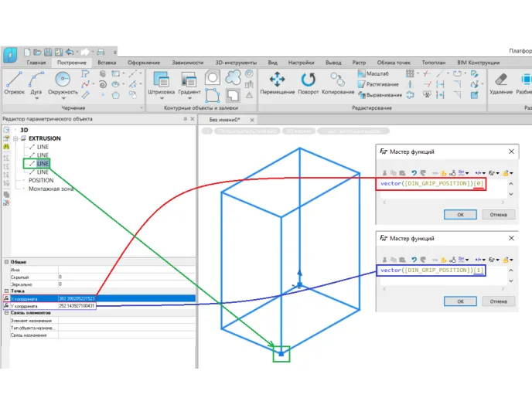Open the Окружность dropdown arrow
This screenshot has width=532, height=415.
coord(63,99)
